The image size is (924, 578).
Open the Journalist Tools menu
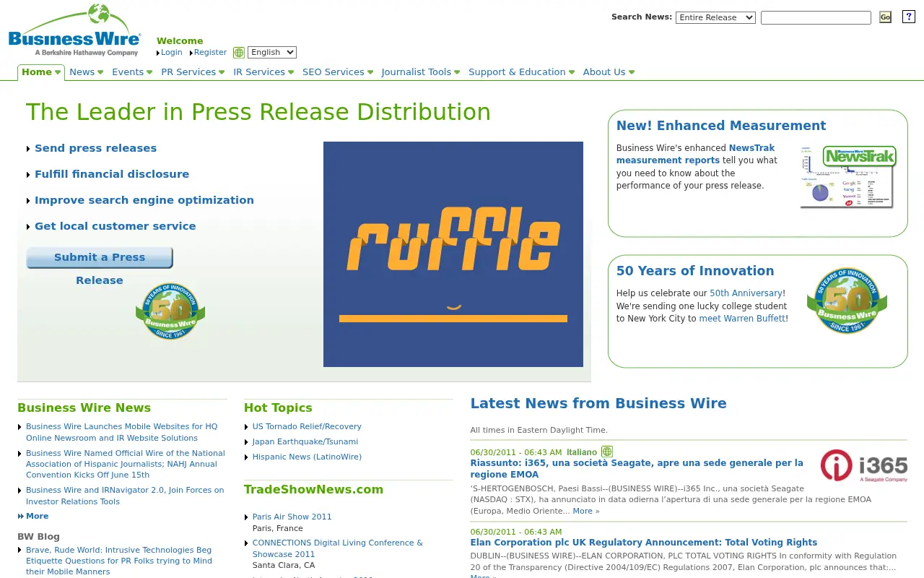coord(421,72)
